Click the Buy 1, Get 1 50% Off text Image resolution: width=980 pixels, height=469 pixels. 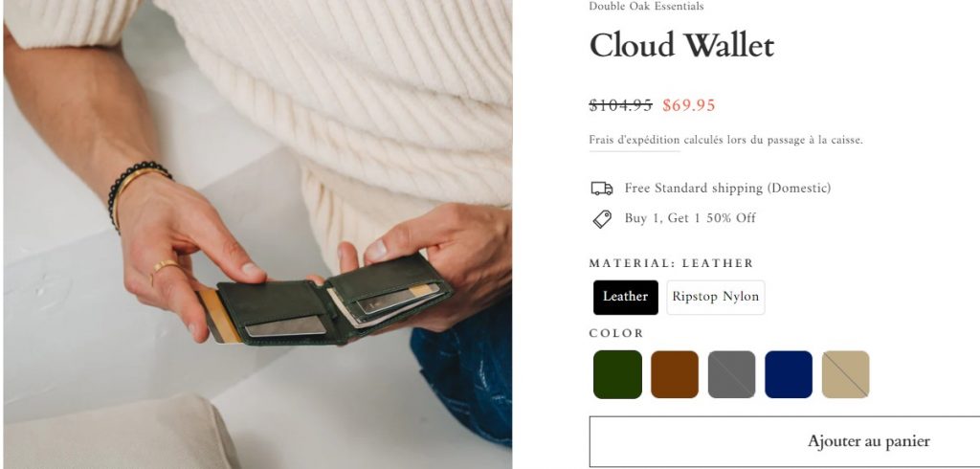pyautogui.click(x=690, y=218)
